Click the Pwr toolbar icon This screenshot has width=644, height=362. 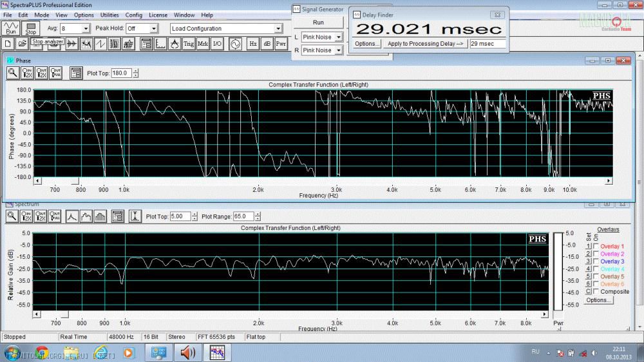(281, 44)
